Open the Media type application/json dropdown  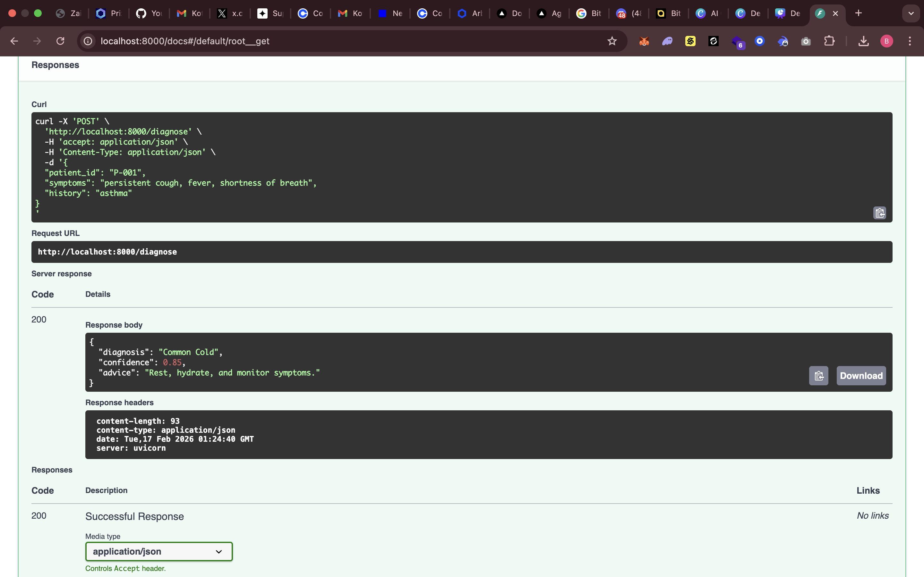(159, 551)
